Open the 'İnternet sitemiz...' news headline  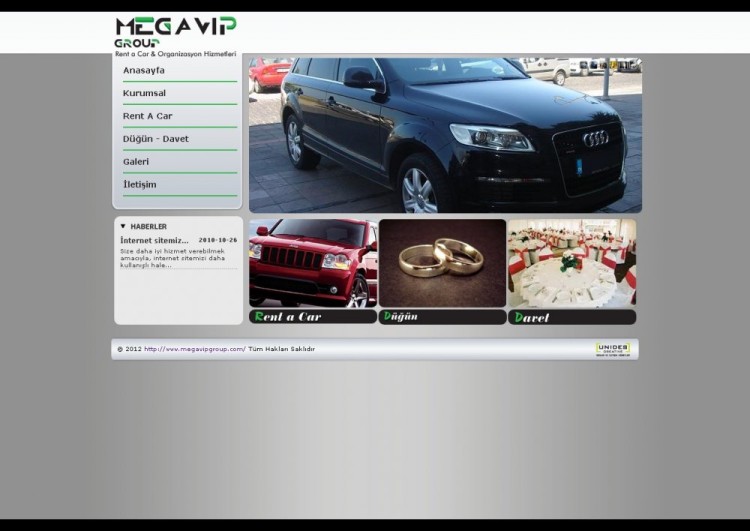(154, 241)
